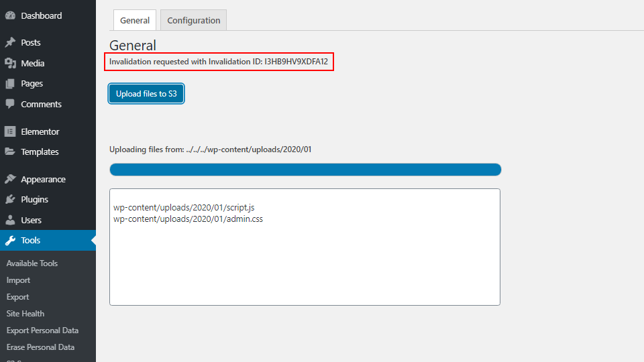Click the Pages document icon
Screen dimensions: 644x362
(10, 84)
